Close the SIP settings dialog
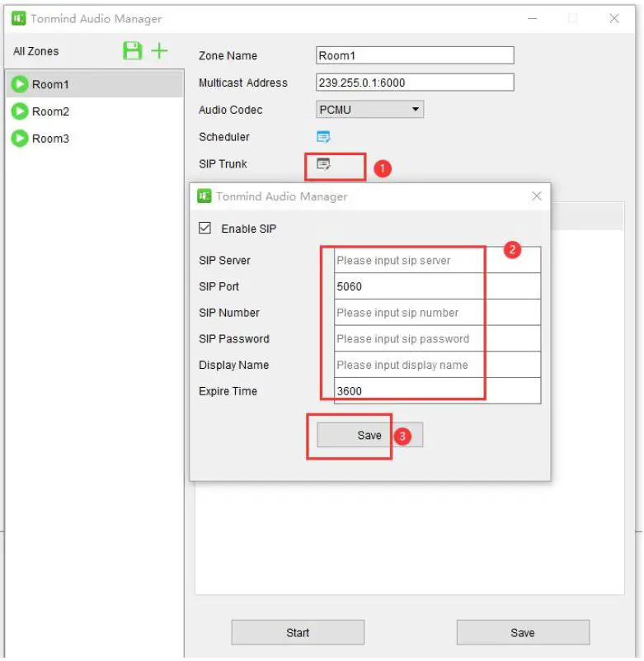The height and width of the screenshot is (661, 644). (536, 196)
